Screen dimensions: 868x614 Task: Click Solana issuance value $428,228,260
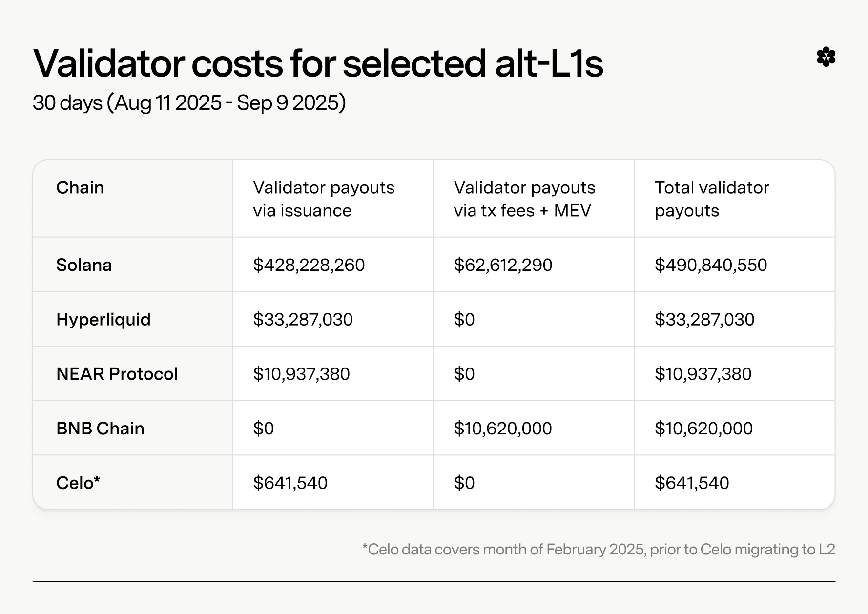[309, 265]
